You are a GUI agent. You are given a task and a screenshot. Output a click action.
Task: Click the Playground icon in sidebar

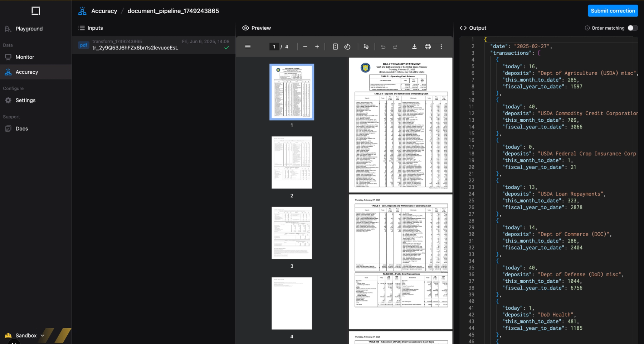pos(8,29)
